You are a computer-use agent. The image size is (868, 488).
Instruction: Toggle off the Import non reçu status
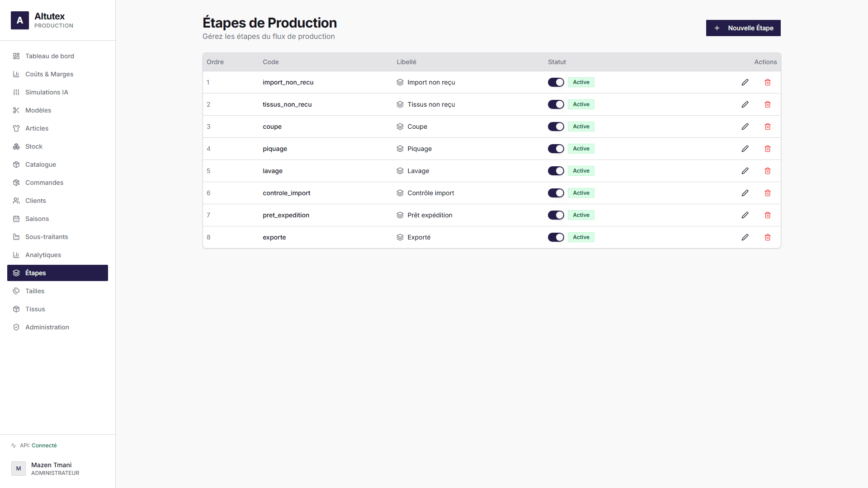click(x=556, y=82)
